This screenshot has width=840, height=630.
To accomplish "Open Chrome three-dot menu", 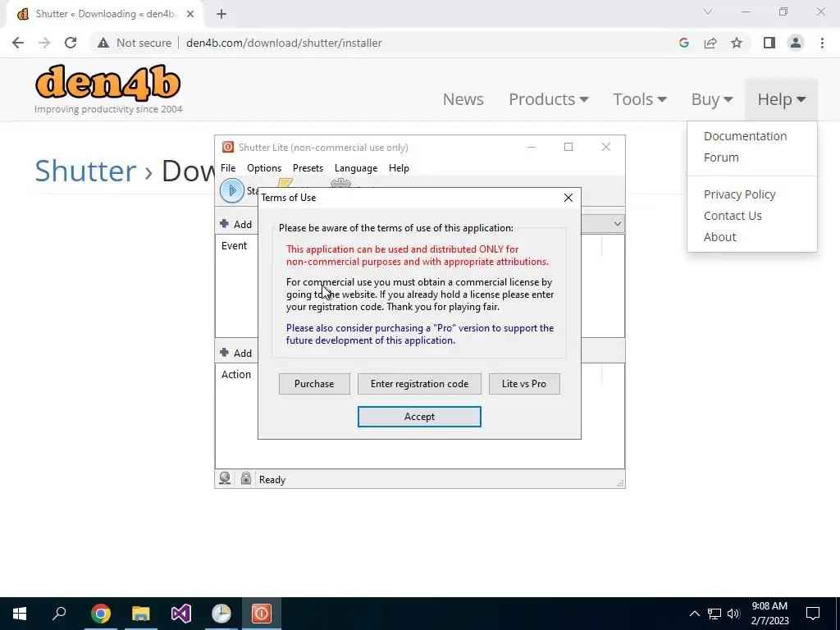I will tap(822, 43).
